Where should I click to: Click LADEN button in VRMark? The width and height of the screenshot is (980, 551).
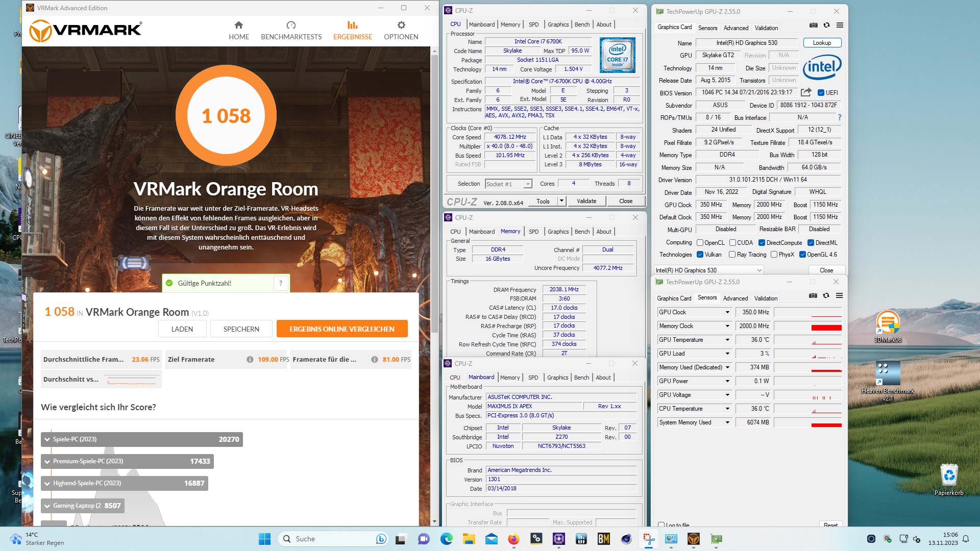(x=182, y=329)
